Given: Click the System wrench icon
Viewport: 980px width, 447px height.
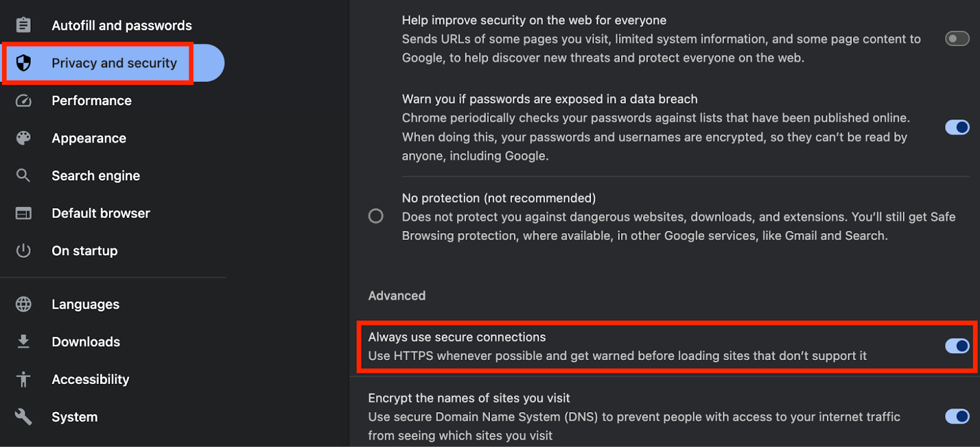Looking at the screenshot, I should (x=23, y=417).
